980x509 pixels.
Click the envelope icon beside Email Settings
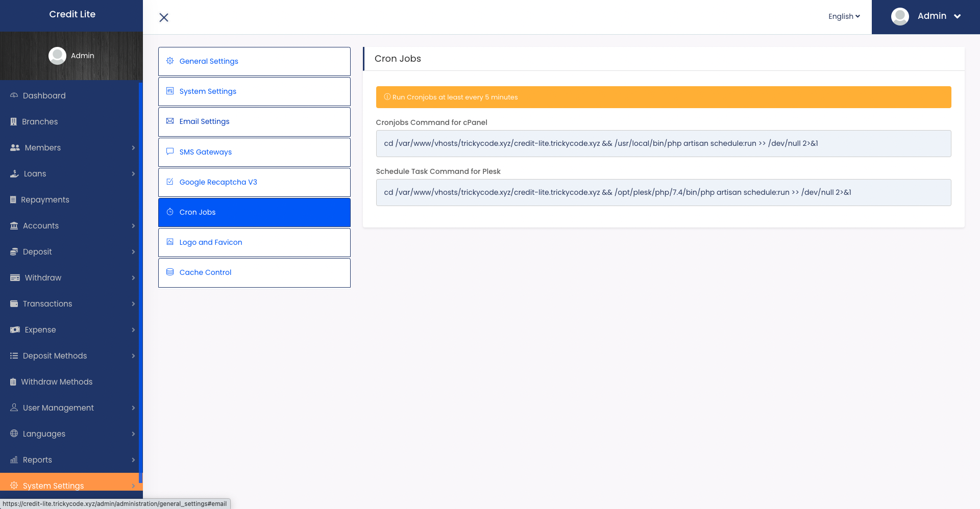pyautogui.click(x=170, y=121)
